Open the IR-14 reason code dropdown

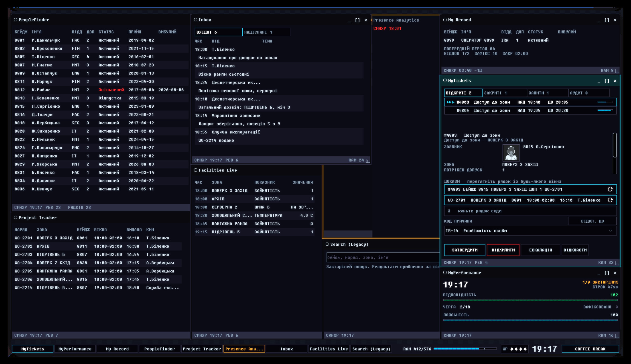tap(530, 231)
